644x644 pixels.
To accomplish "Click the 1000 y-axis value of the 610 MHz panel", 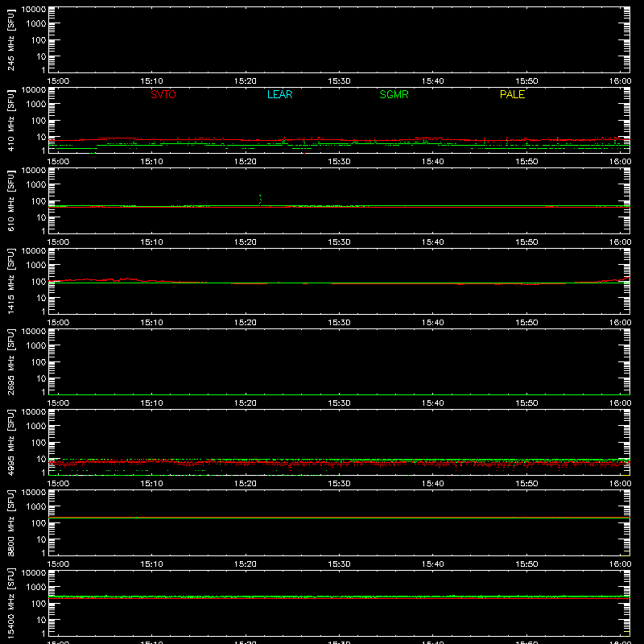I will [36, 185].
